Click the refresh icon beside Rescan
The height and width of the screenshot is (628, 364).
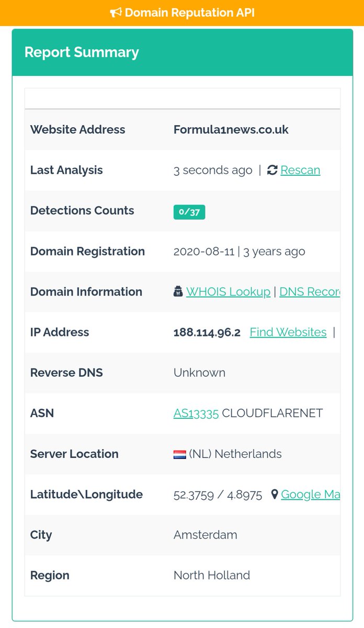[x=272, y=170]
